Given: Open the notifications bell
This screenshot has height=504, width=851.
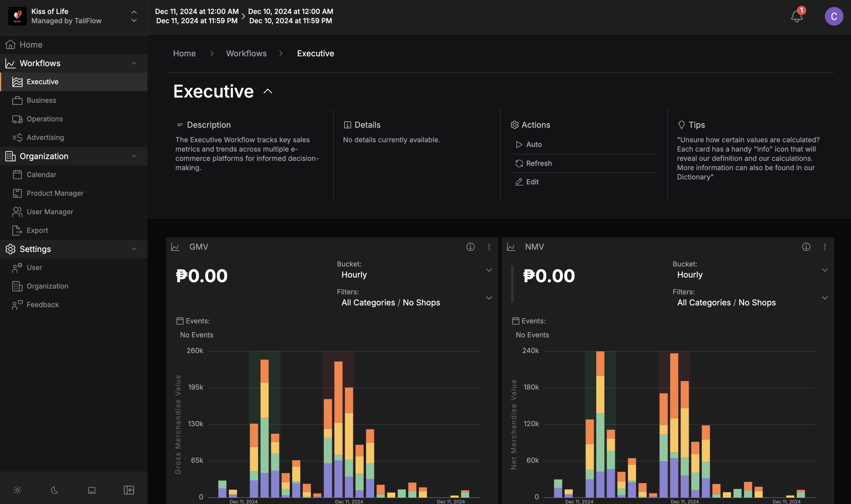Looking at the screenshot, I should tap(797, 16).
